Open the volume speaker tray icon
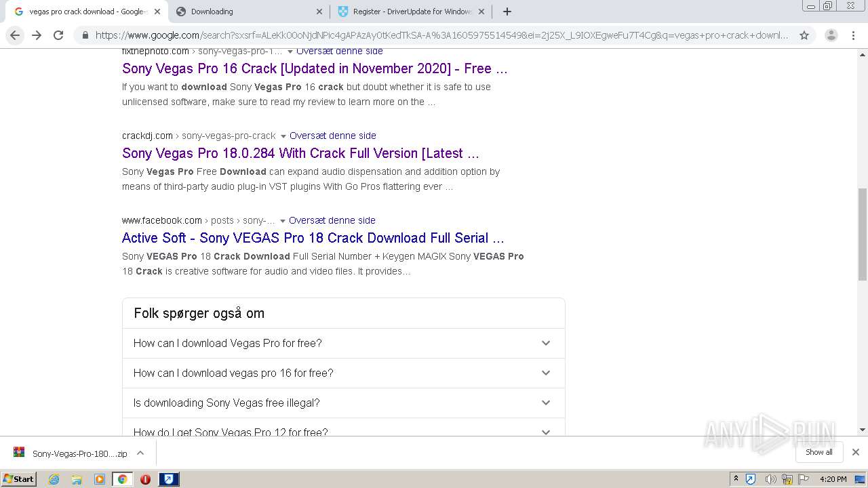Viewport: 868px width, 488px height. coord(770,479)
